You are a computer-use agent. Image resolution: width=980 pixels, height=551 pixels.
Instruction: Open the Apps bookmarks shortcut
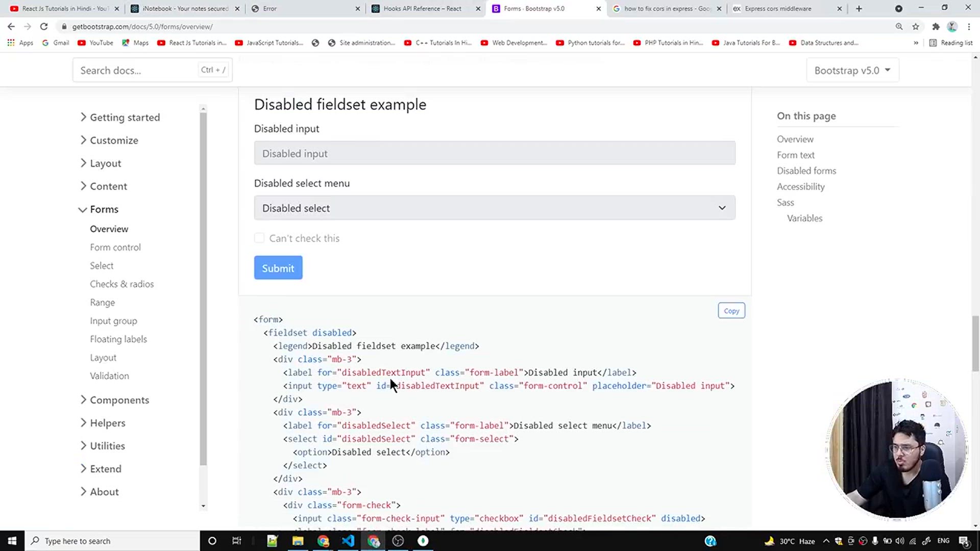coord(20,43)
